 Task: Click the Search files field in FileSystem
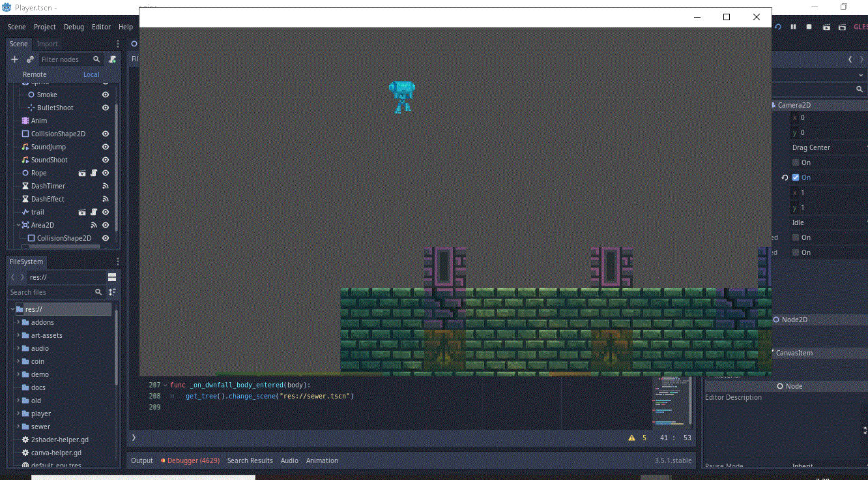(x=56, y=292)
